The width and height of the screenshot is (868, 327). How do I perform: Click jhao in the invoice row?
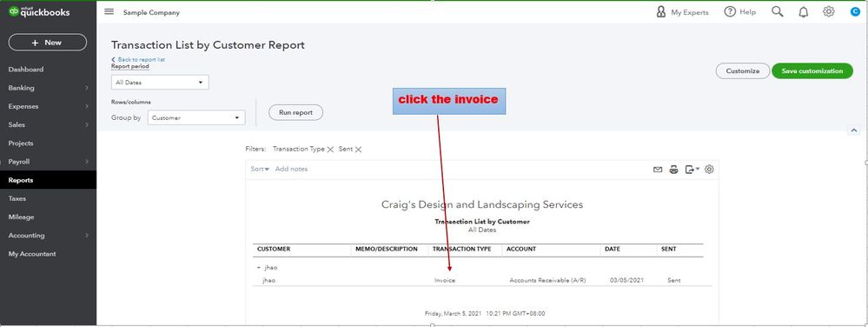click(x=268, y=280)
